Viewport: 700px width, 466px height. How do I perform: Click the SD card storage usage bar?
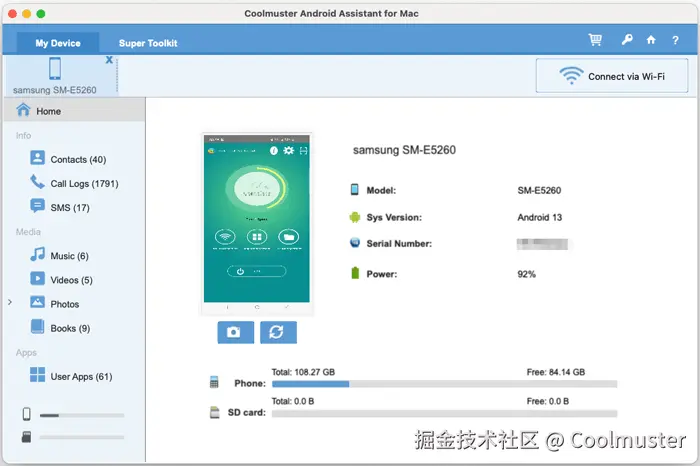pos(444,413)
